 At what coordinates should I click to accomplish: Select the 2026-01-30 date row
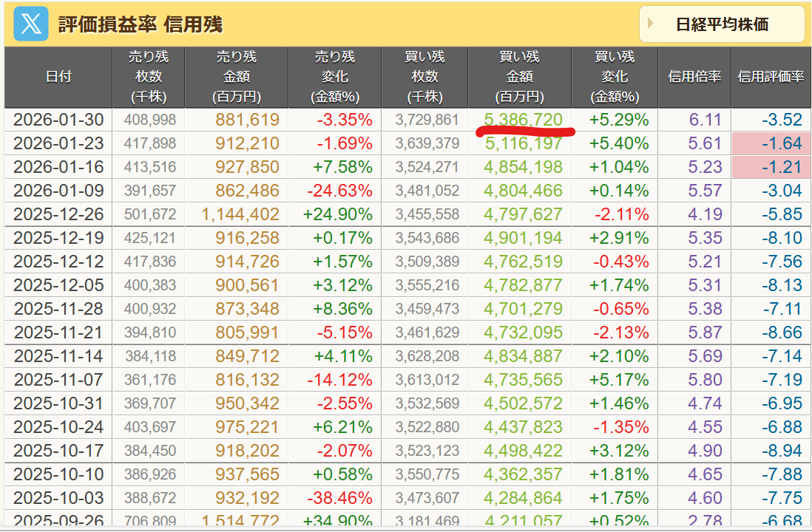click(x=58, y=120)
